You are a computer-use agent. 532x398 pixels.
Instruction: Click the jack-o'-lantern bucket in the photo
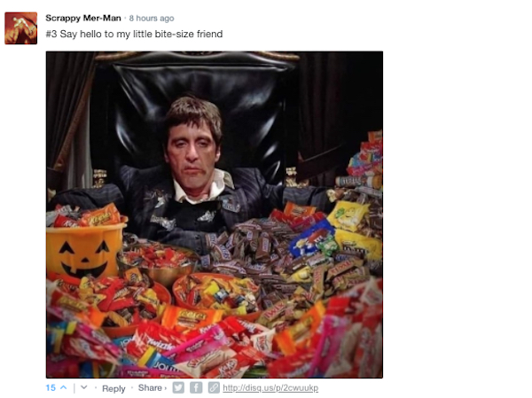coord(85,250)
